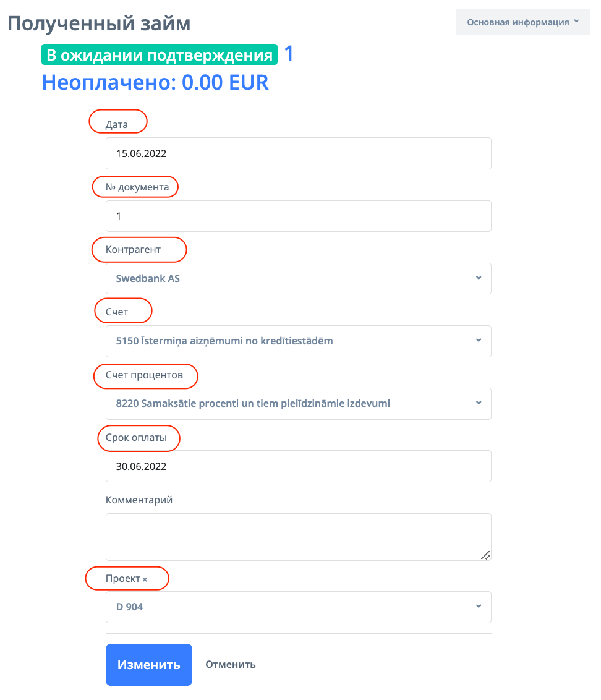This screenshot has height=700, width=601.
Task: Expand the Счет процентов dropdown with 8220
Action: coord(298,403)
